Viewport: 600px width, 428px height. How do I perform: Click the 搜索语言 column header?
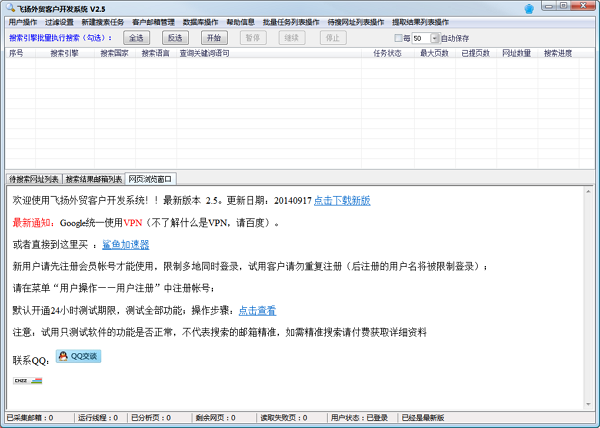coord(156,53)
